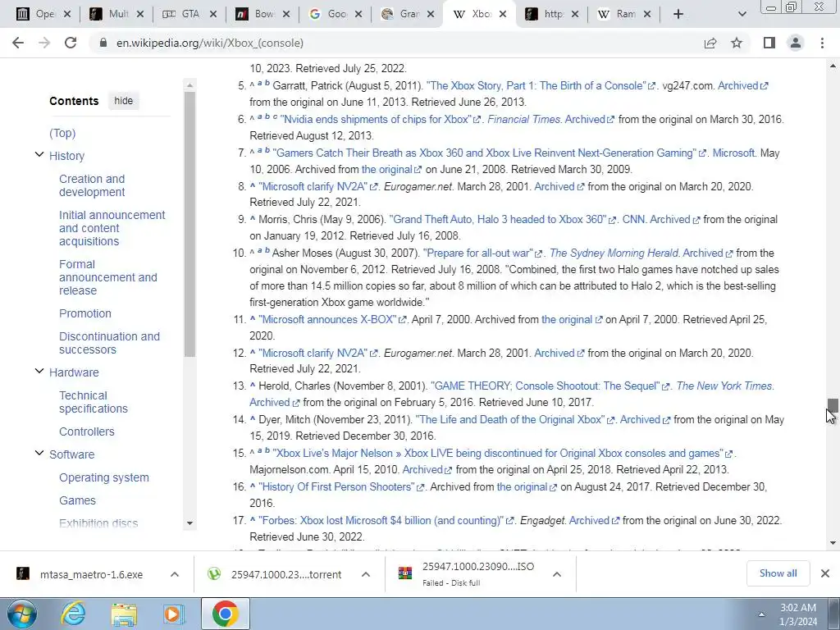
Task: Collapse the Hardware section in Contents
Action: (x=39, y=372)
